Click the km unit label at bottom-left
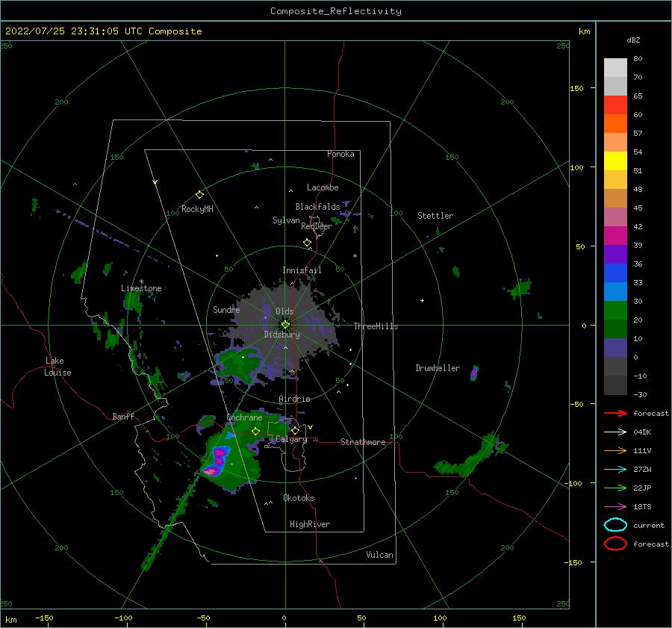This screenshot has height=628, width=672. pos(10,620)
